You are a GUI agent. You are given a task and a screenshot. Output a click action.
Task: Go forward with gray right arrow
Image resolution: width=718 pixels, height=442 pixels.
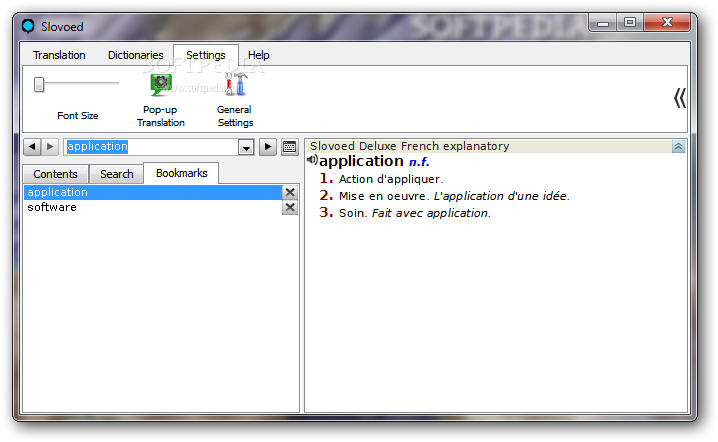50,147
